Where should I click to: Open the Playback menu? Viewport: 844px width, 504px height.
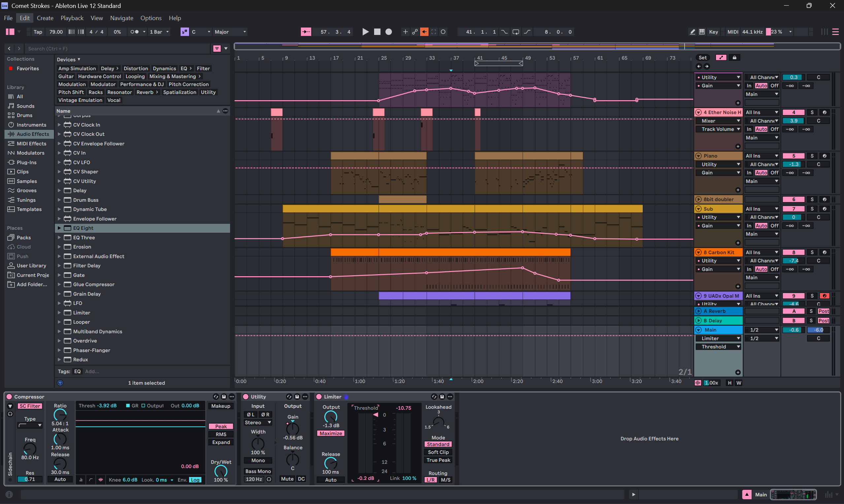(72, 18)
